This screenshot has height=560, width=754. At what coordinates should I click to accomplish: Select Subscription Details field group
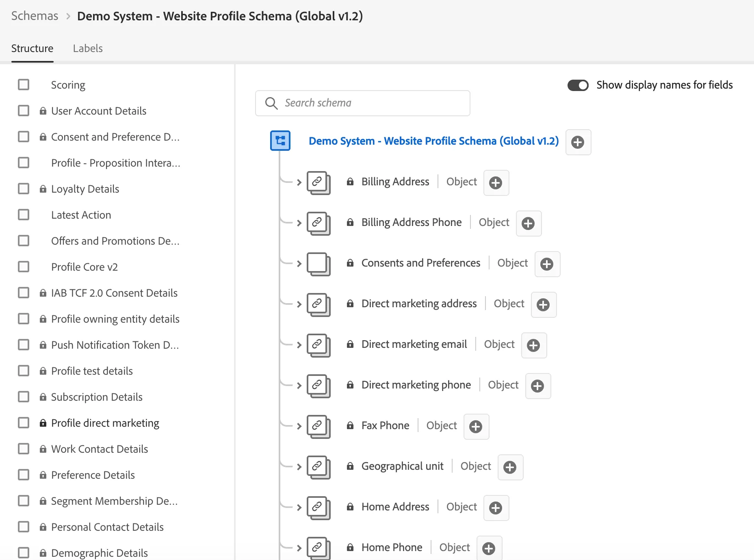coord(97,397)
